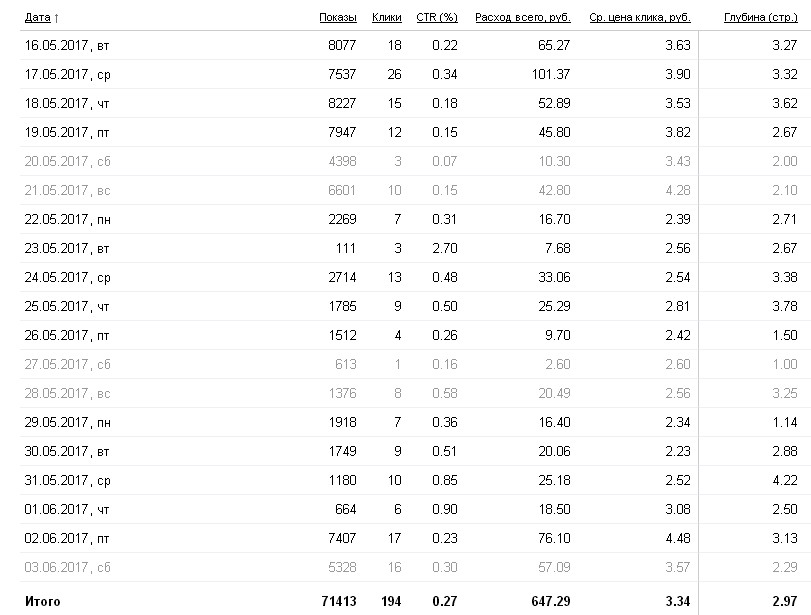
Task: Click the 02.06.2017, пт date cell
Action: pyautogui.click(x=65, y=538)
